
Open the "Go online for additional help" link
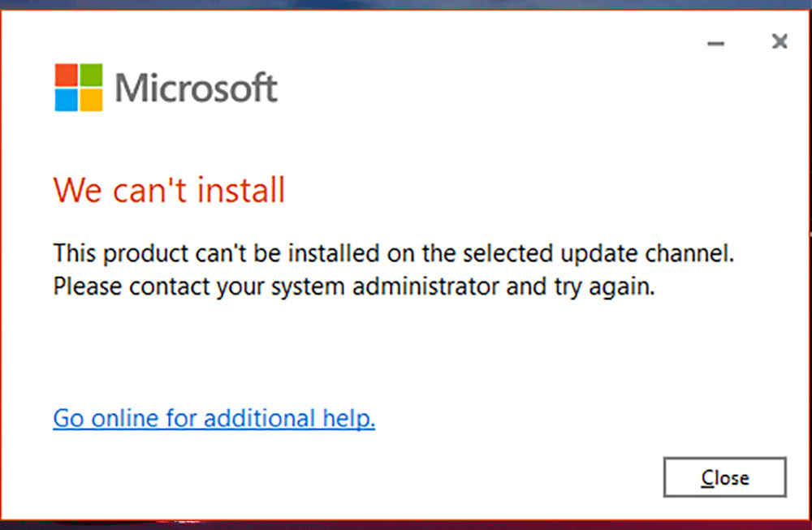click(214, 419)
